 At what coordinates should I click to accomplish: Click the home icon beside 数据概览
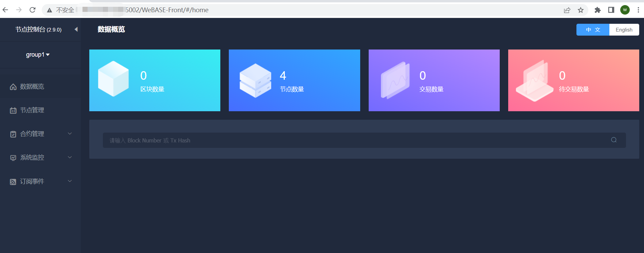pyautogui.click(x=13, y=87)
